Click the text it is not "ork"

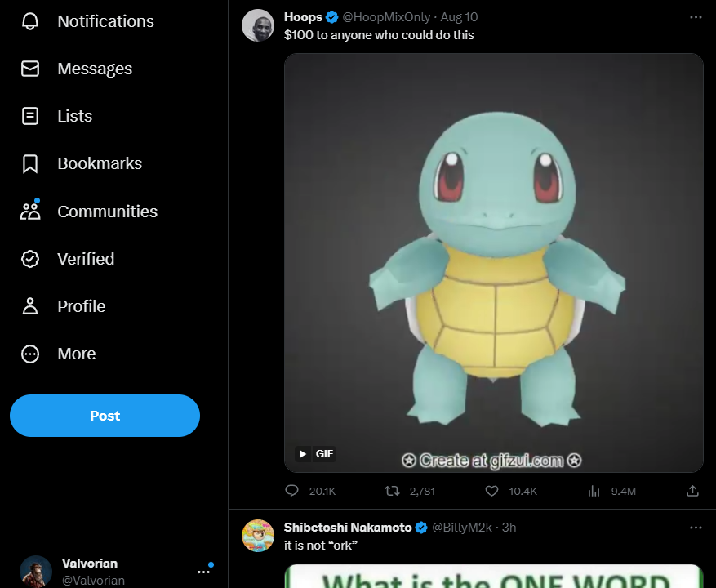point(321,545)
